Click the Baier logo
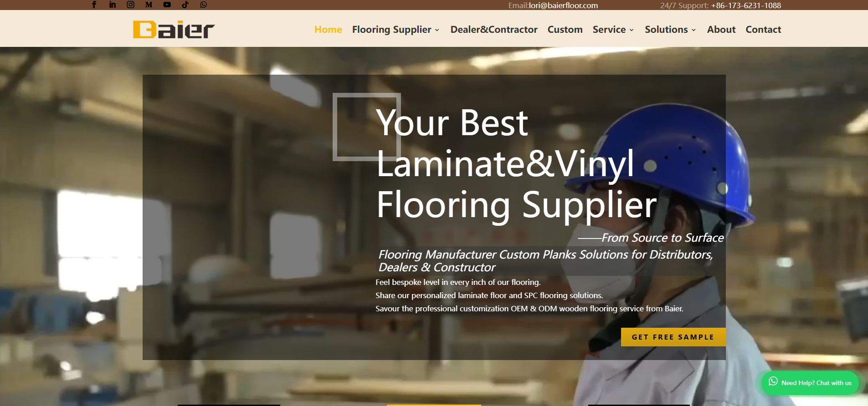Viewport: 868px width, 406px height. (x=174, y=30)
